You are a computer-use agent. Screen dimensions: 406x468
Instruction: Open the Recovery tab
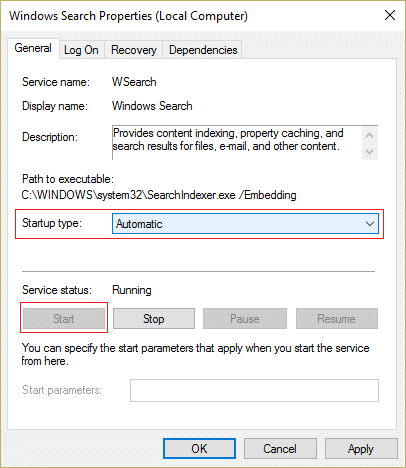133,50
